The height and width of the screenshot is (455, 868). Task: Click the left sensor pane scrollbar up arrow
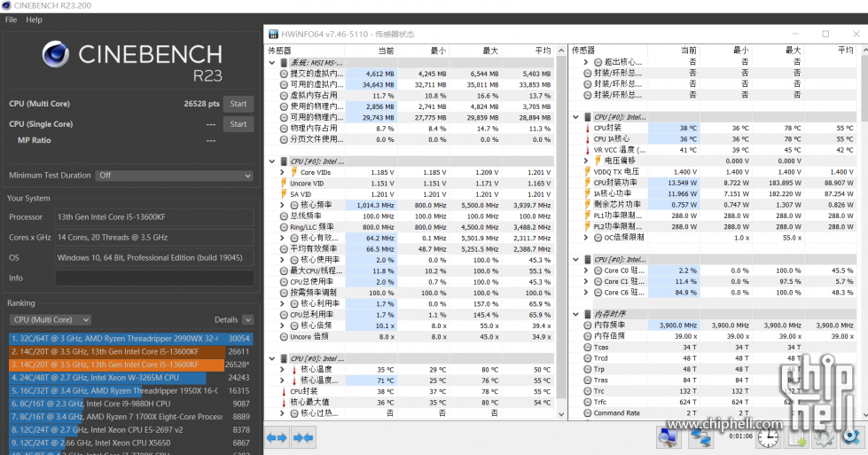[560, 51]
